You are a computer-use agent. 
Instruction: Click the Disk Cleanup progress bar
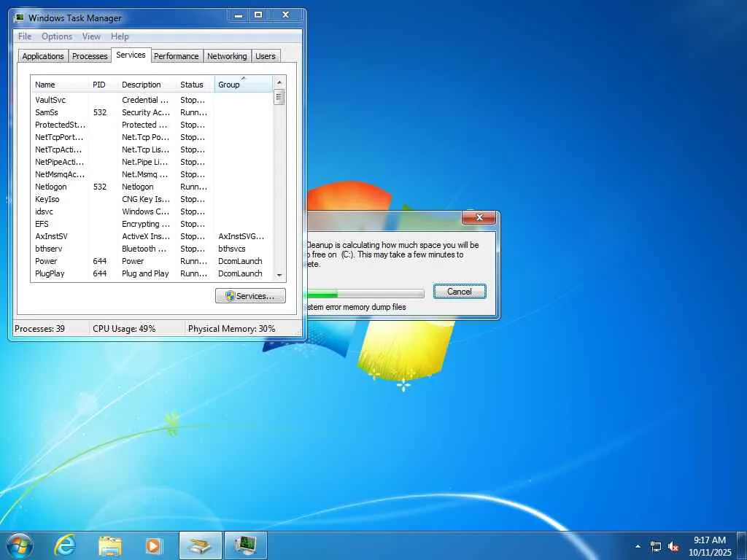click(x=365, y=293)
